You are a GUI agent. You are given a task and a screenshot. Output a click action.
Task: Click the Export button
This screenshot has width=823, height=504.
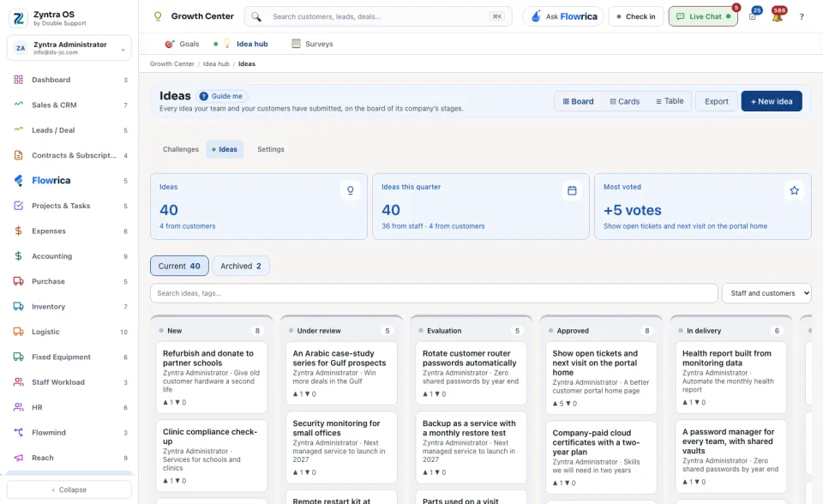pos(717,101)
